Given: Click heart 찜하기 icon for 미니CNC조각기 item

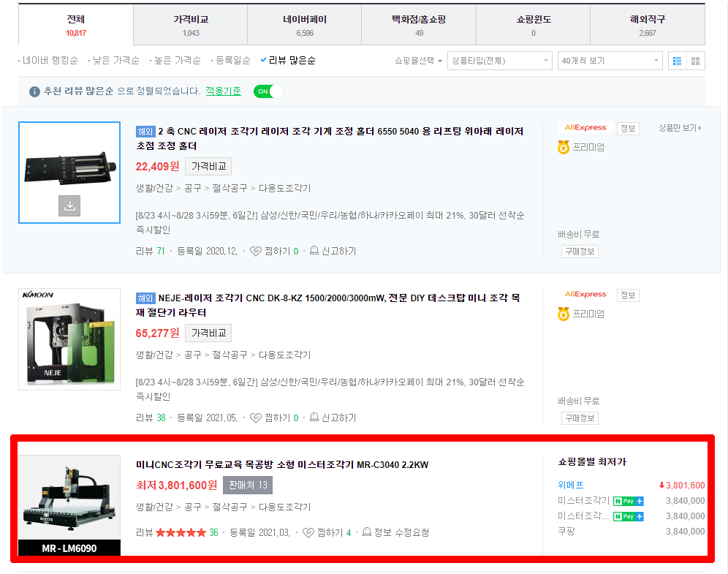Looking at the screenshot, I should pyautogui.click(x=308, y=532).
